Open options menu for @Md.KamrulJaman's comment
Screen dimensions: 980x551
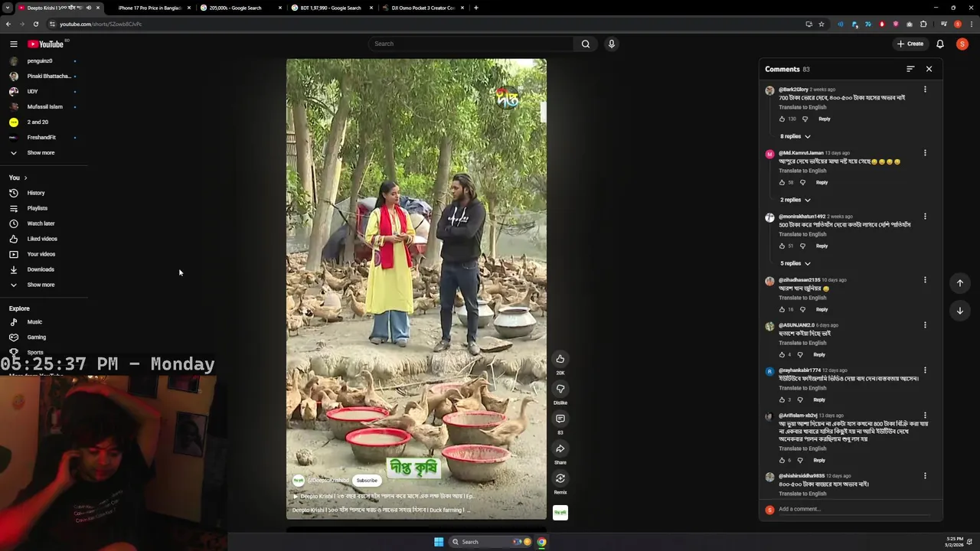pos(925,153)
